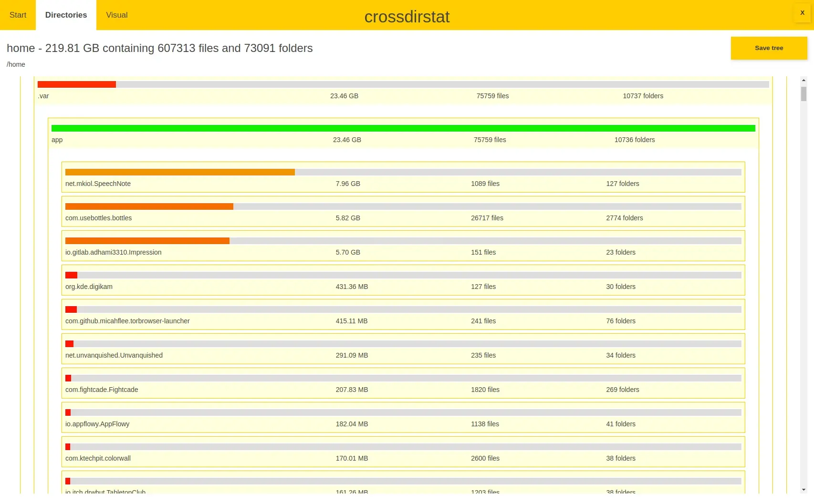The width and height of the screenshot is (814, 504).
Task: Click the usage bar of torbrowser-launcher
Action: click(71, 309)
